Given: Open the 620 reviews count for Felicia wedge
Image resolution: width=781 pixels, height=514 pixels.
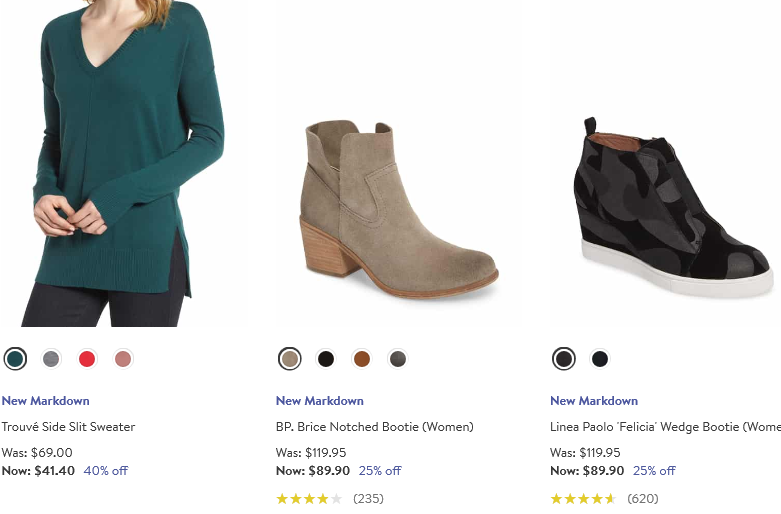Looking at the screenshot, I should pyautogui.click(x=642, y=498).
